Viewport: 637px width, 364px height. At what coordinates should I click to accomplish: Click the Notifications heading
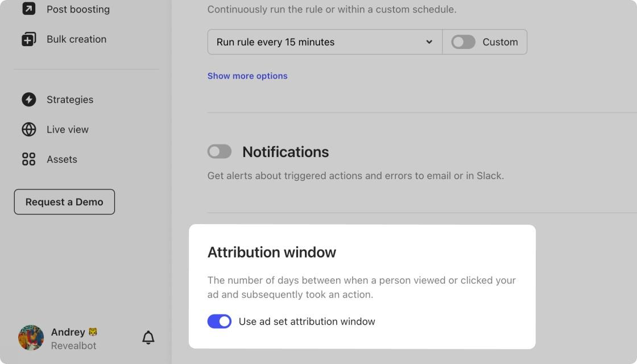pyautogui.click(x=286, y=152)
